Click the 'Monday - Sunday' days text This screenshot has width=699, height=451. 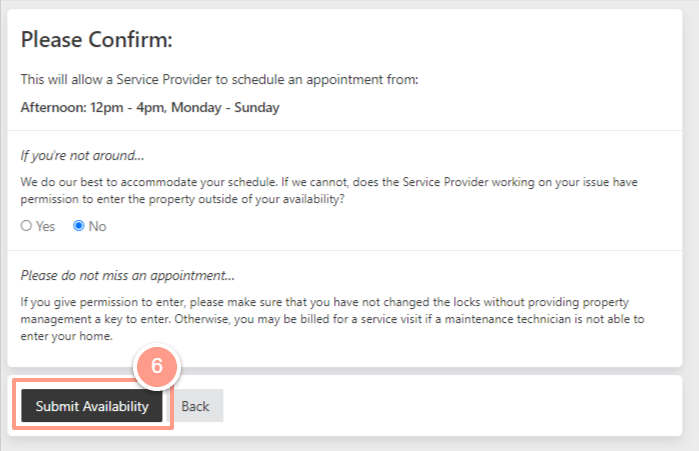[x=225, y=108]
